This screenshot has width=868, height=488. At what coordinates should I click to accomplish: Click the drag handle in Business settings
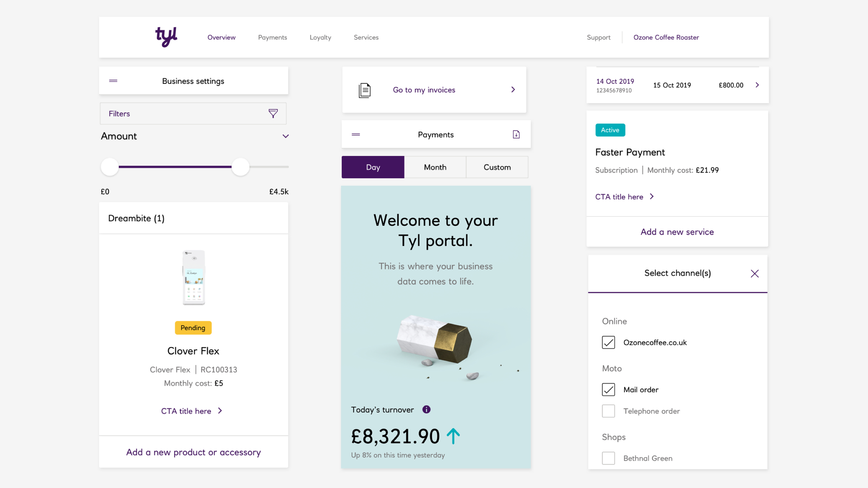(113, 81)
